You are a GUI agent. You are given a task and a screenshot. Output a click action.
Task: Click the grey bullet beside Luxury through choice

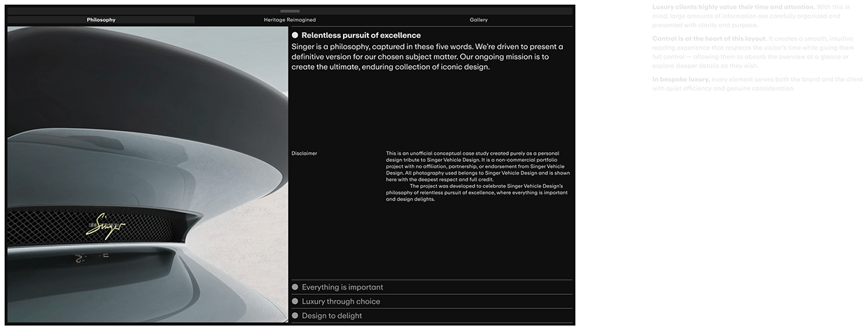295,301
